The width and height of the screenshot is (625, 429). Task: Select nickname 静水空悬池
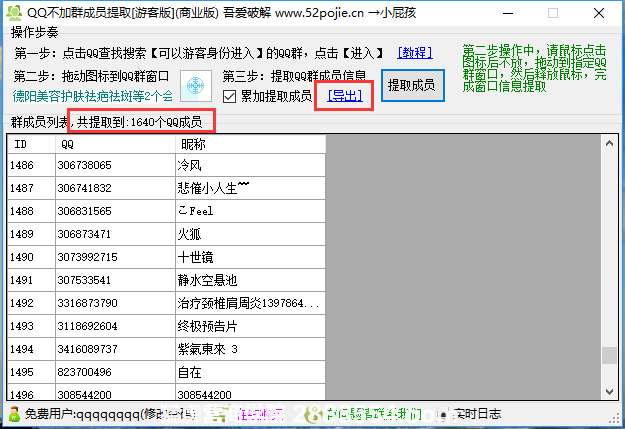coord(250,280)
